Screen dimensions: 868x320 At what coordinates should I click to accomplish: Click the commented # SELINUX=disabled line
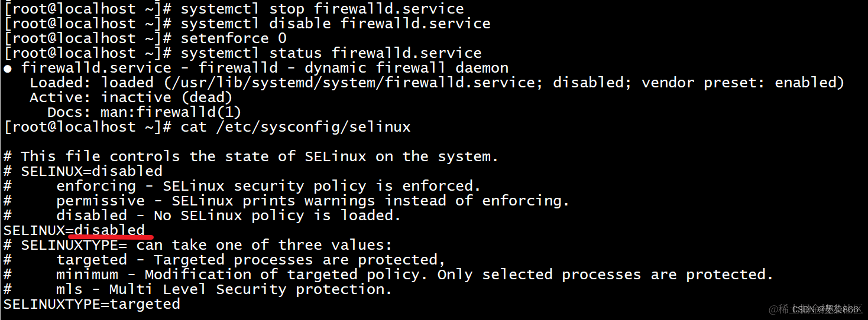point(83,172)
